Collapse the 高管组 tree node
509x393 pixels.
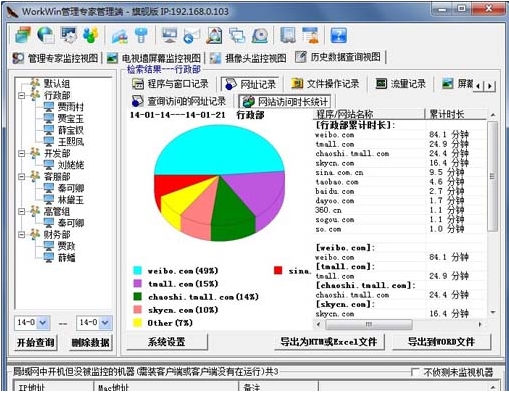(x=22, y=211)
